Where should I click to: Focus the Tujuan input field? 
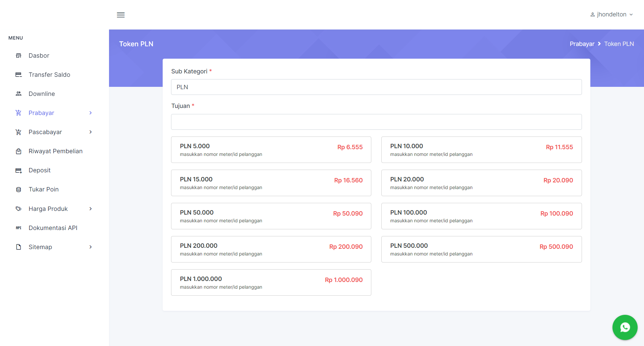376,122
